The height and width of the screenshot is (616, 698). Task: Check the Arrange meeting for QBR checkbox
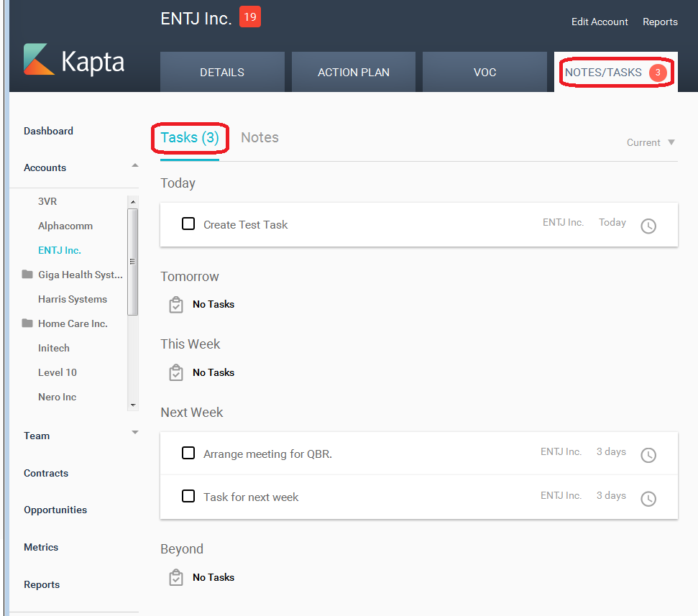point(188,453)
